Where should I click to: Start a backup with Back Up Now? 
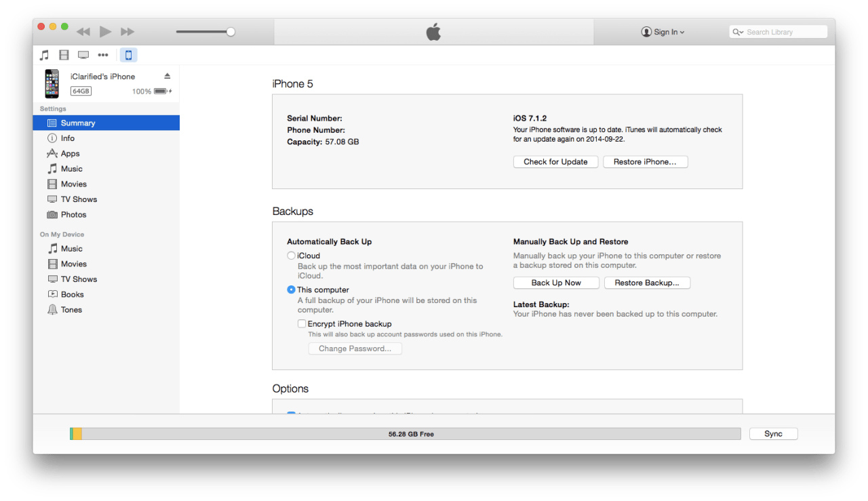coord(556,283)
